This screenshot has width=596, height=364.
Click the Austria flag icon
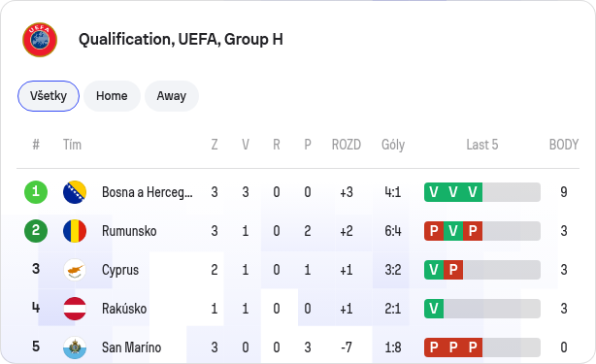tap(75, 309)
